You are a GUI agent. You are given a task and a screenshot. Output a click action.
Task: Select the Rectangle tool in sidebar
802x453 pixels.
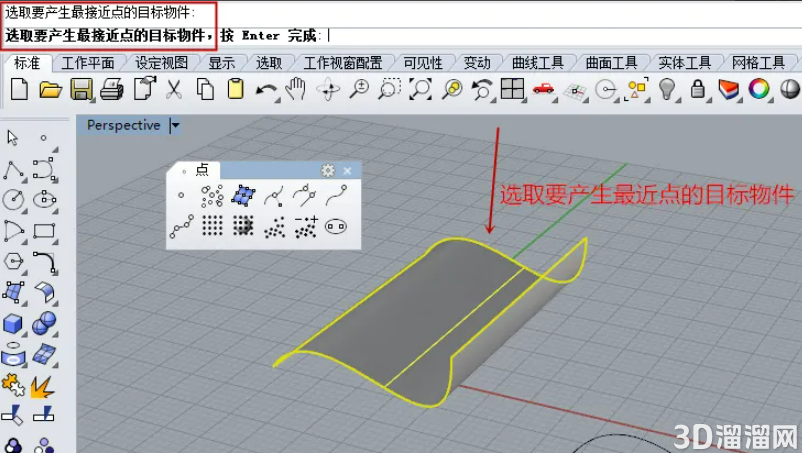click(44, 231)
